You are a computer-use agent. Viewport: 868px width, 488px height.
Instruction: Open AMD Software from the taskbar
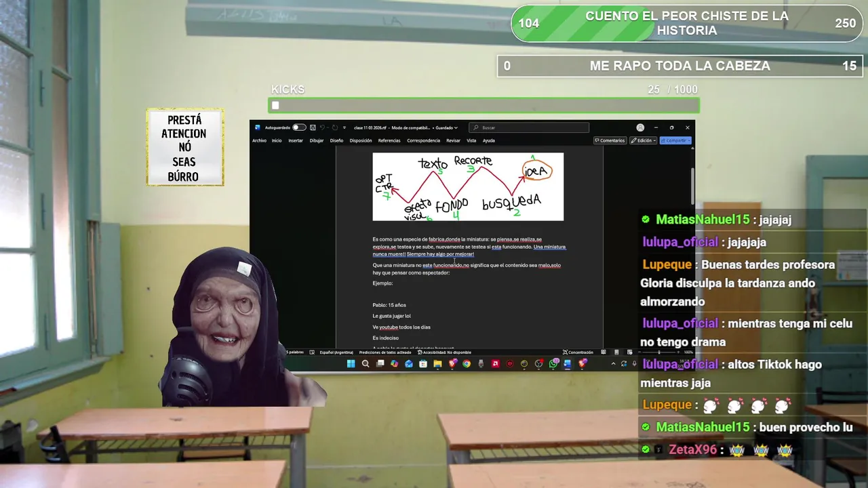coord(495,364)
